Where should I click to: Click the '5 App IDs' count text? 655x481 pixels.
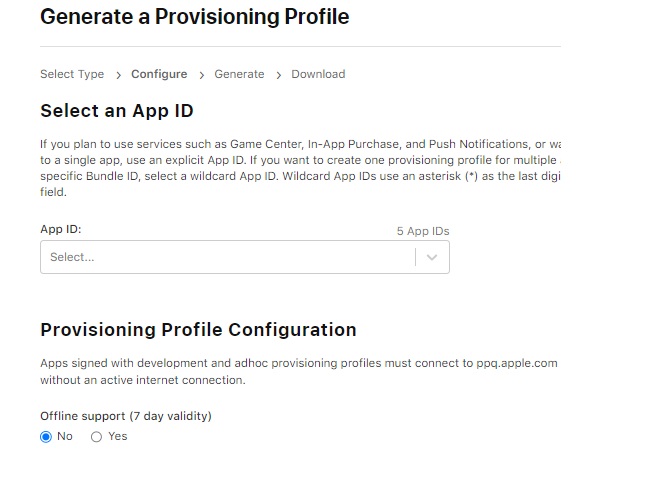tap(423, 231)
